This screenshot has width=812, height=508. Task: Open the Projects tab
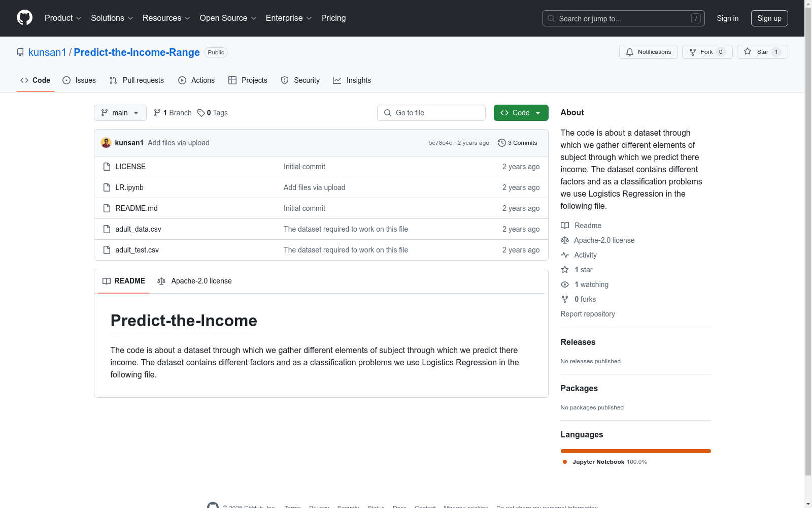pos(248,80)
